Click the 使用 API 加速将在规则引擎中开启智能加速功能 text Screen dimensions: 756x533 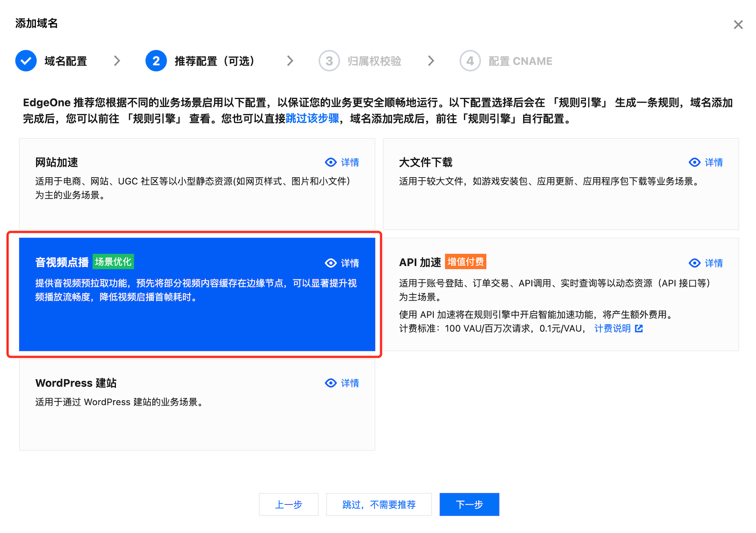point(537,314)
